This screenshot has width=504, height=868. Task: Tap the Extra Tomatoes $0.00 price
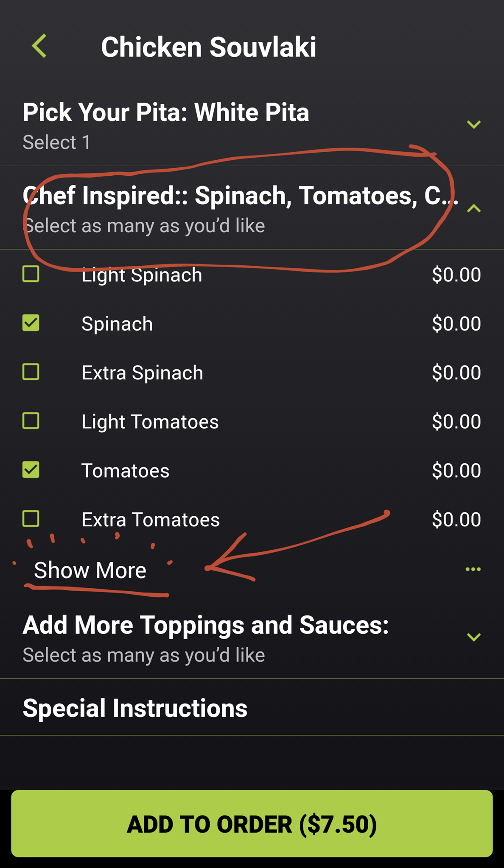click(456, 520)
